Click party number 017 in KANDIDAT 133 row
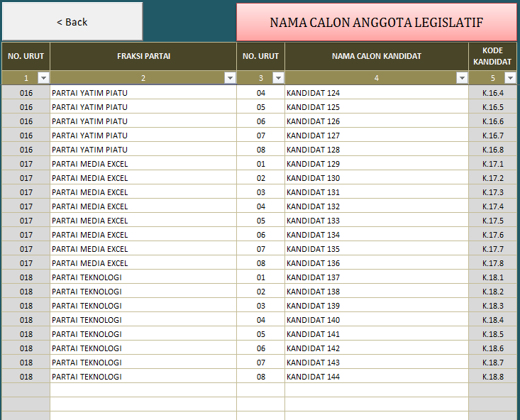This screenshot has height=420, width=520. [26, 220]
